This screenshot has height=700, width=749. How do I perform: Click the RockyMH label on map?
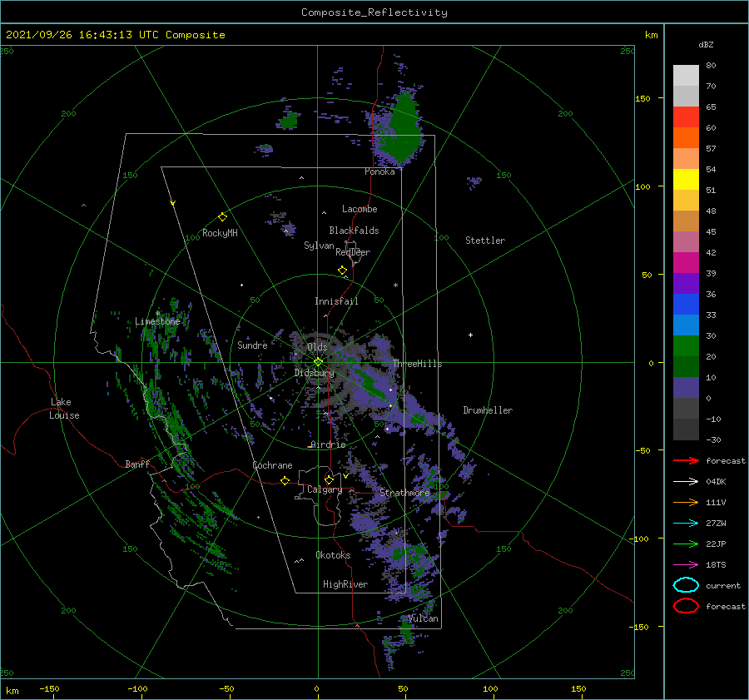pyautogui.click(x=220, y=233)
